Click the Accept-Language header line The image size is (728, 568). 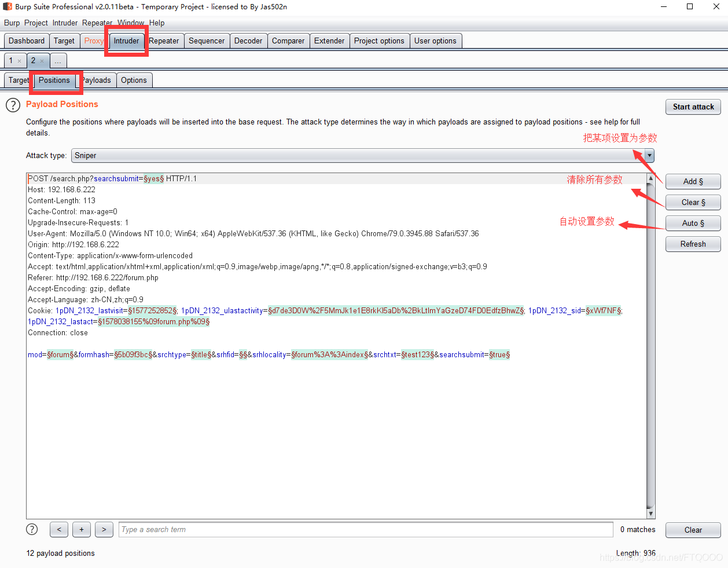[x=86, y=299]
